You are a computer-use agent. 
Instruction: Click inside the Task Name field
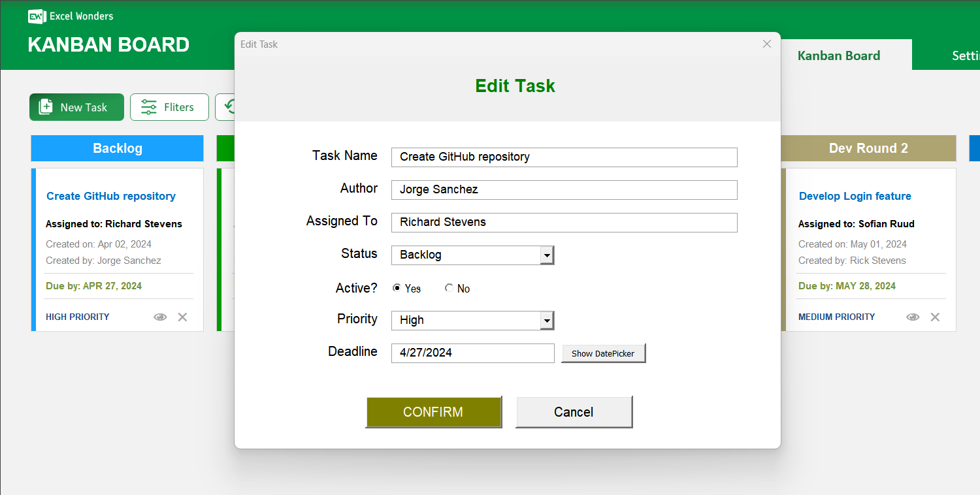click(x=564, y=157)
